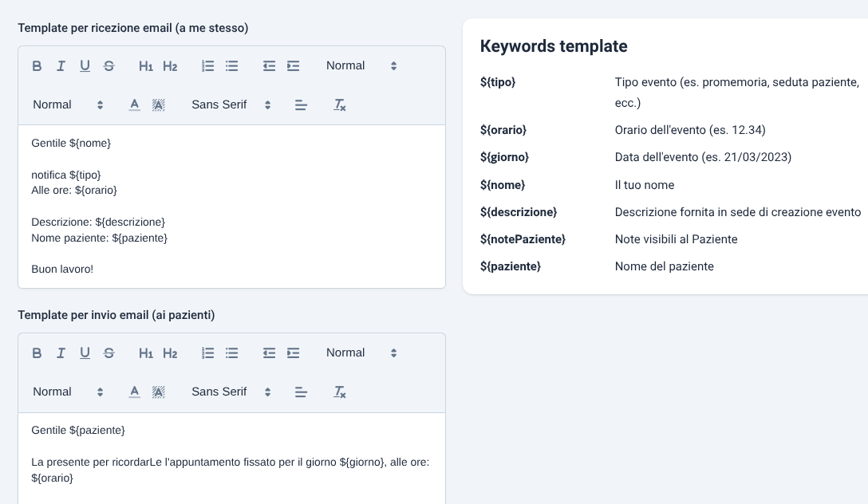
Task: Open background color picker in invio editor
Action: [158, 392]
